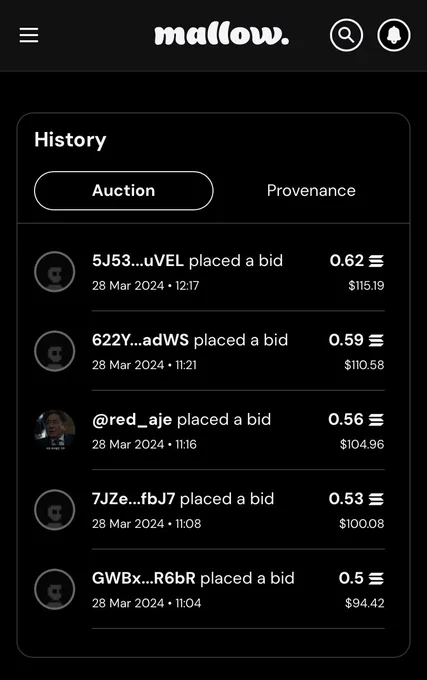Open the search icon
Viewport: 427px width, 680px height.
coord(346,35)
